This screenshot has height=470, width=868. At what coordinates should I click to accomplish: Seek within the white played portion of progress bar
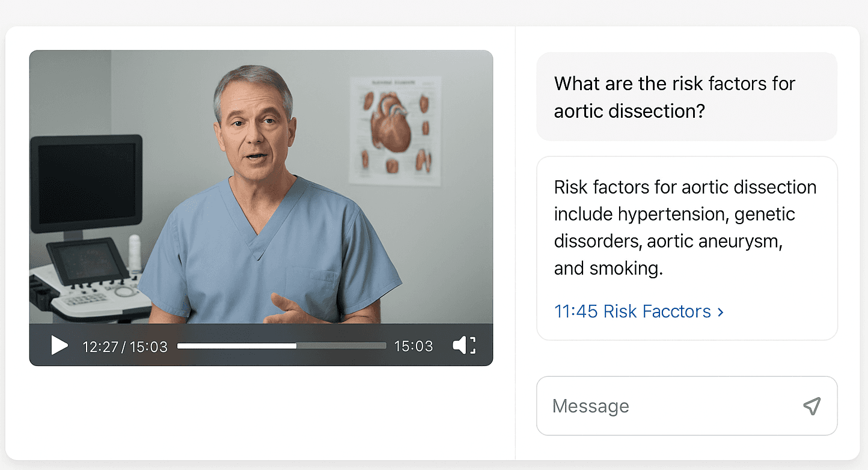[x=237, y=346]
